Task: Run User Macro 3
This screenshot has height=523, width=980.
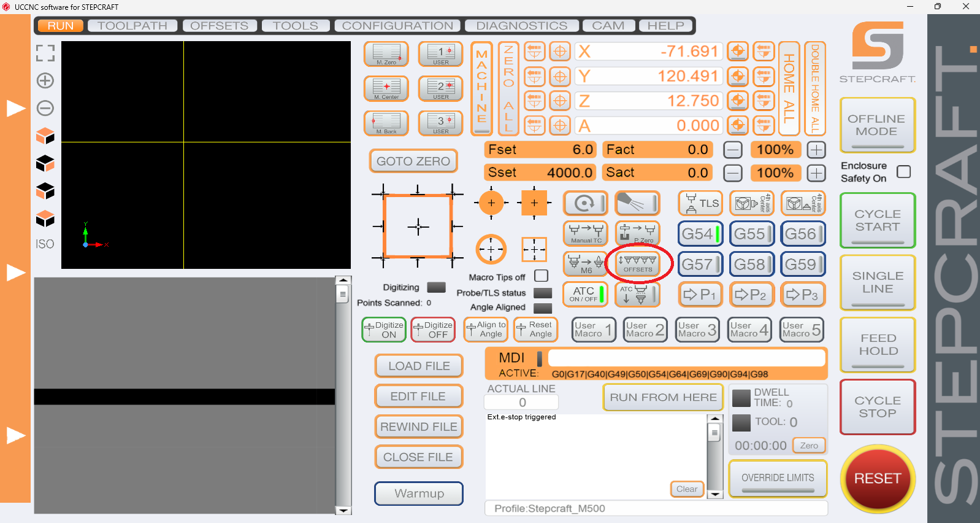Action: tap(698, 330)
